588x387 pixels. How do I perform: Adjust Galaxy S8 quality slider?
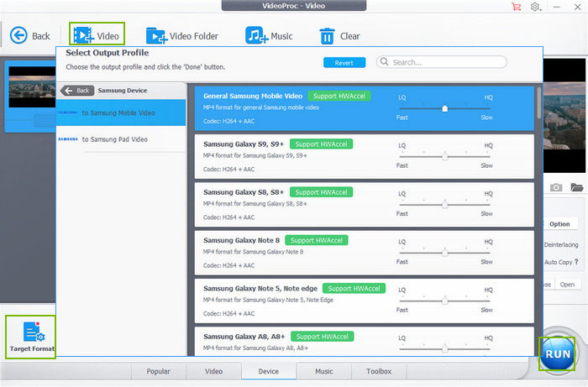tap(444, 205)
